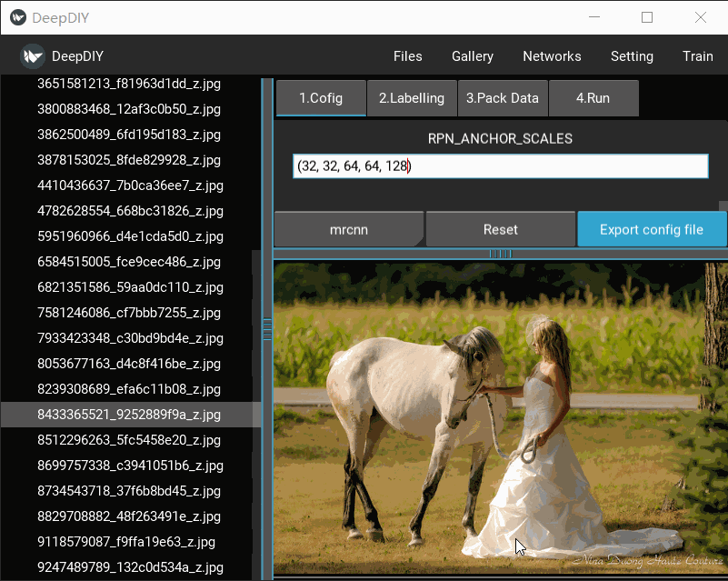
Task: Maximize the DeepDIY window
Action: point(647,17)
